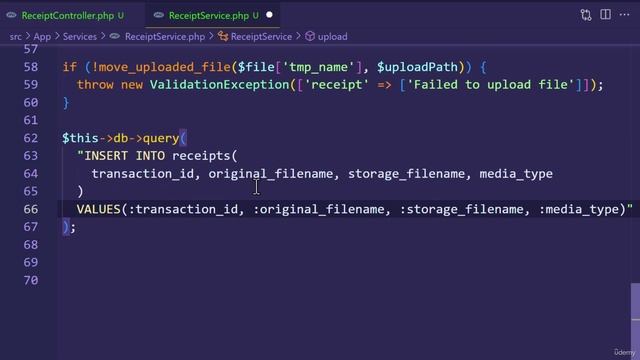Click the closing ); on line 67
Viewport: 640px width, 360px height.
coord(69,227)
